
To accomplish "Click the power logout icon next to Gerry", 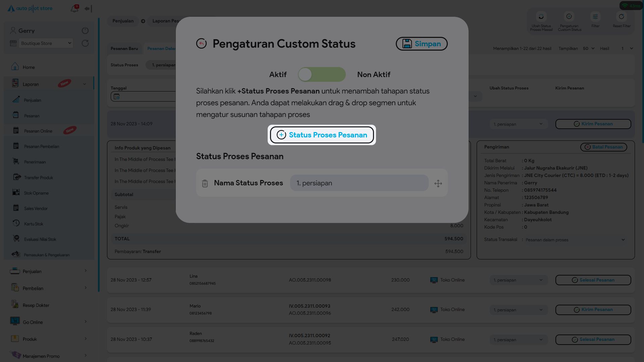I will click(x=85, y=31).
